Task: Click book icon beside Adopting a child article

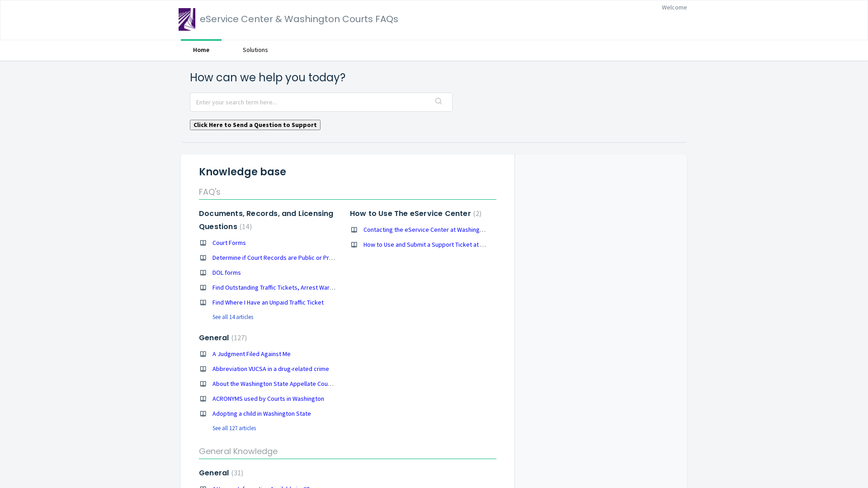Action: pyautogui.click(x=203, y=414)
